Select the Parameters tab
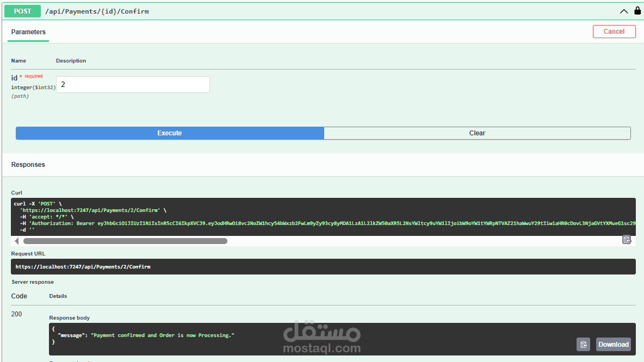The height and width of the screenshot is (362, 644). point(28,32)
